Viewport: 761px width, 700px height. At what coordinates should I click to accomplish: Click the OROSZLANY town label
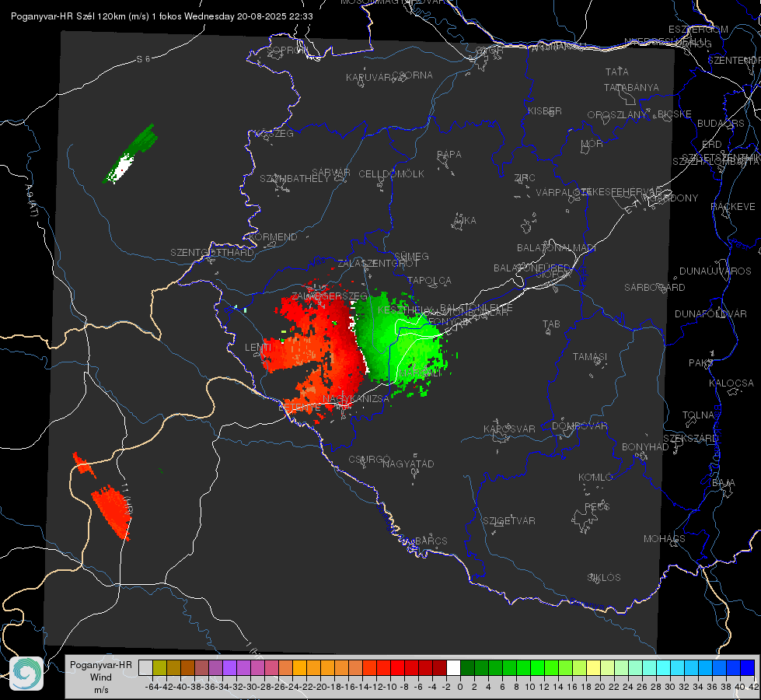pos(617,114)
